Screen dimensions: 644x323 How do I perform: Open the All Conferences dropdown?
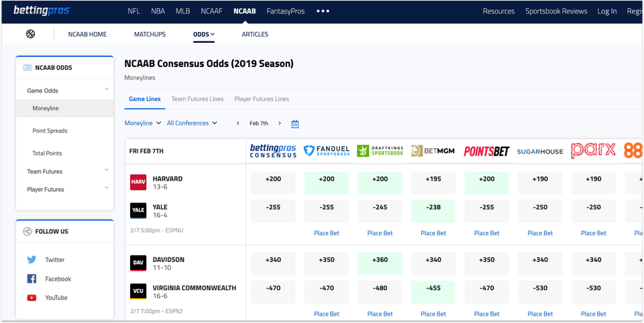[x=192, y=123]
